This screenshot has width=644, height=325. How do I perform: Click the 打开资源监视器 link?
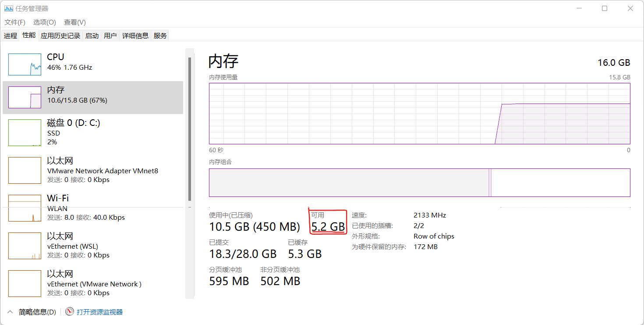(x=100, y=312)
